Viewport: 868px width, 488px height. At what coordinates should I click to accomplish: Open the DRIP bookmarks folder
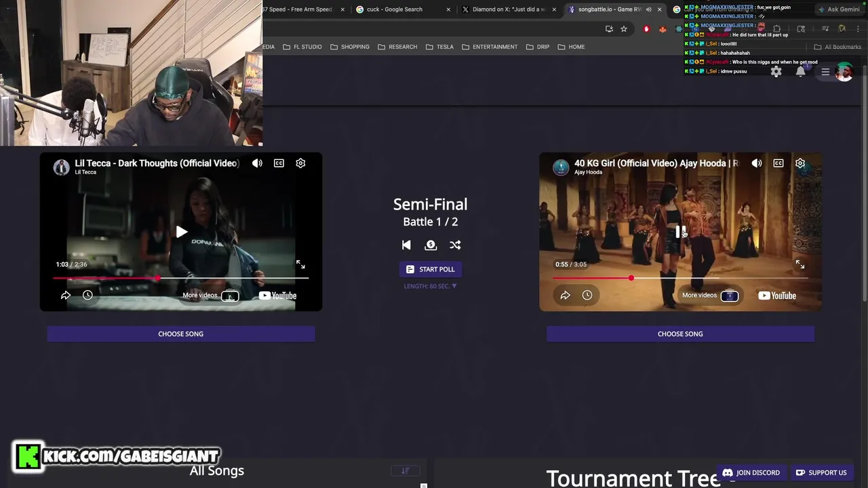[538, 47]
